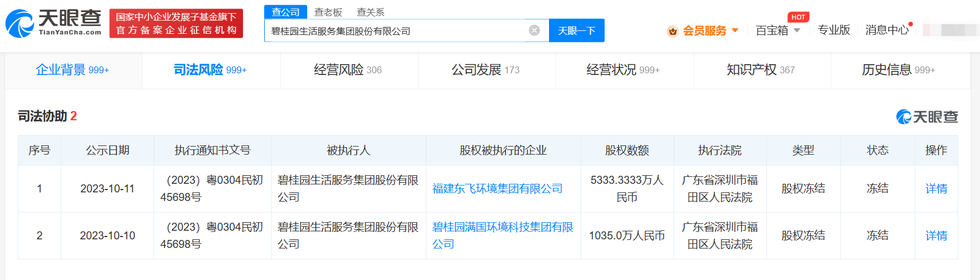Open the 司法风险 tab

tap(210, 70)
